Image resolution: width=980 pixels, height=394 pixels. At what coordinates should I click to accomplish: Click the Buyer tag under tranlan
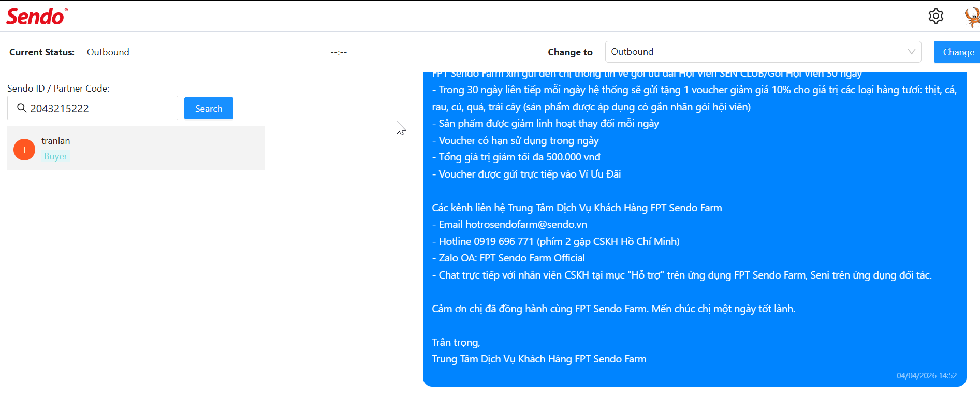click(x=55, y=156)
